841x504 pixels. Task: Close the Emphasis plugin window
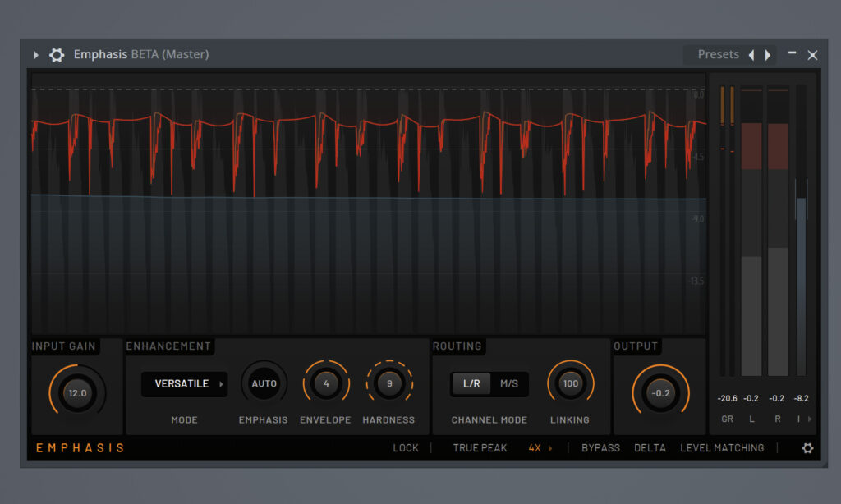(812, 55)
